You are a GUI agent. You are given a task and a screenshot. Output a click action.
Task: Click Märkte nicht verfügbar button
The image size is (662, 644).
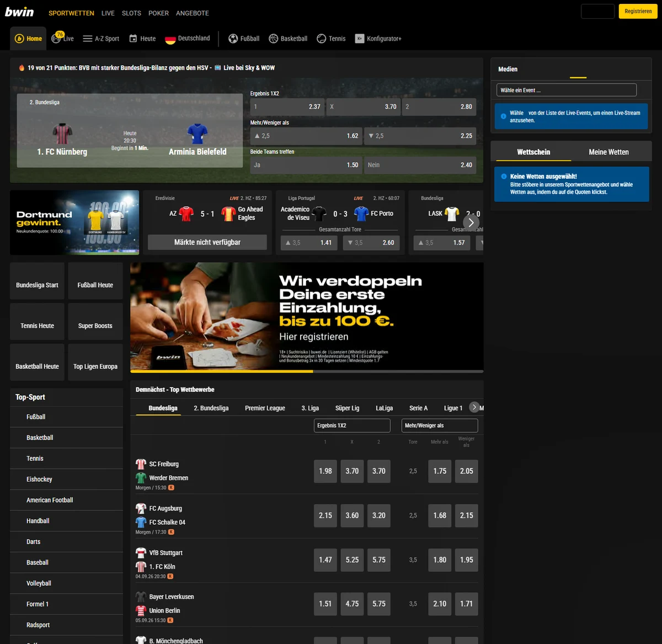(x=207, y=242)
